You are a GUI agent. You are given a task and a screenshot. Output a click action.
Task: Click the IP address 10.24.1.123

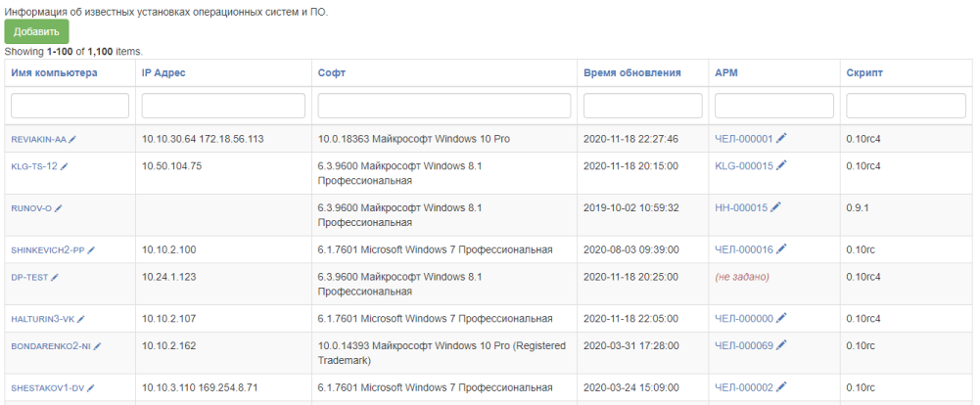(168, 277)
